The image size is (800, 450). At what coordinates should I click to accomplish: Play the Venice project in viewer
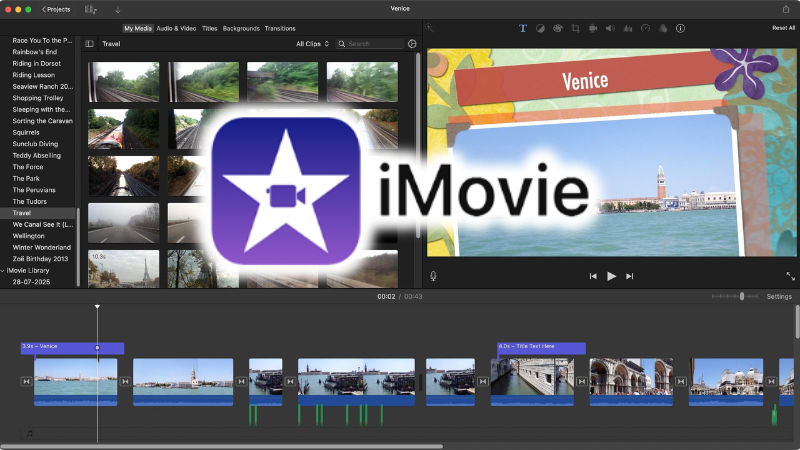611,276
